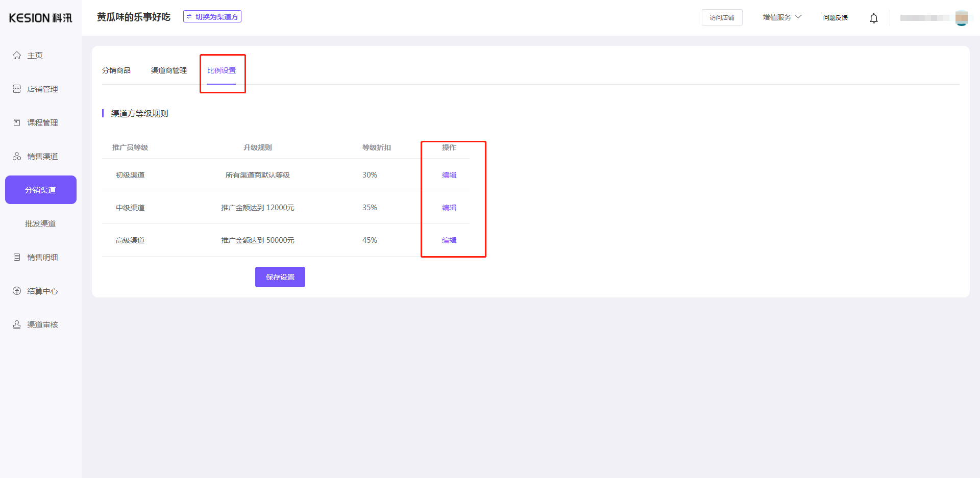
Task: Click the shop icon for 店铺管理
Action: tap(17, 89)
